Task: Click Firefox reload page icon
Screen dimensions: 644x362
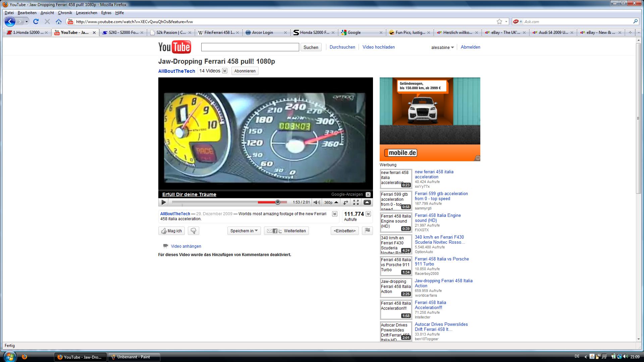Action: pyautogui.click(x=36, y=22)
